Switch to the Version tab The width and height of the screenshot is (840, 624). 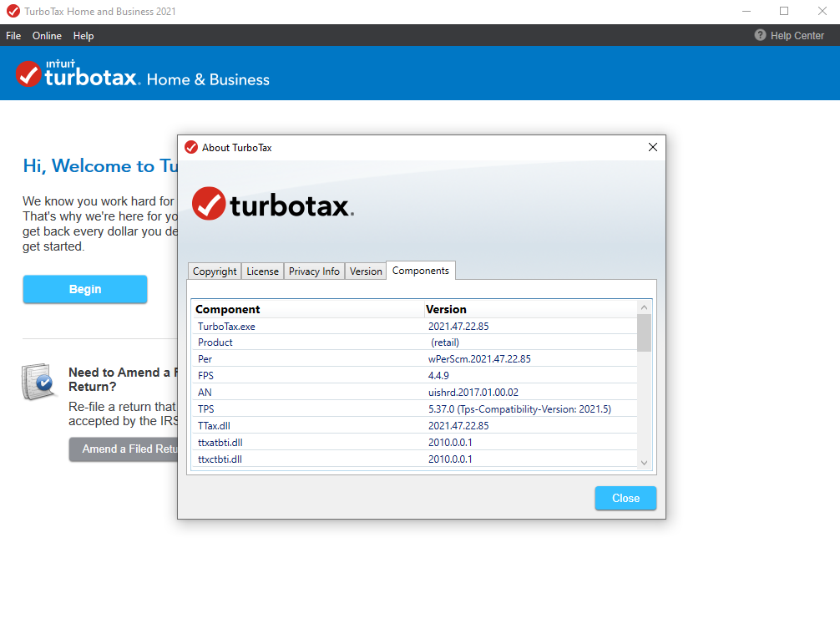click(366, 271)
